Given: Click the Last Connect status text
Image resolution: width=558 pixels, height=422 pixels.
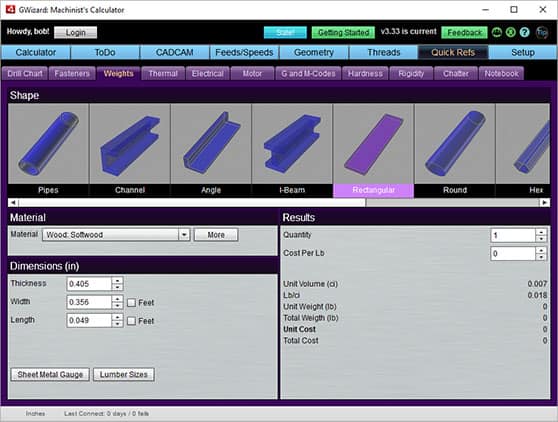Looking at the screenshot, I should click(x=106, y=413).
